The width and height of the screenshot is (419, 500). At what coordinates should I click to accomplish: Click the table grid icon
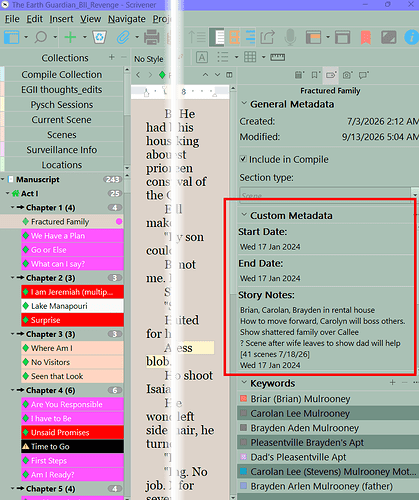[250, 57]
